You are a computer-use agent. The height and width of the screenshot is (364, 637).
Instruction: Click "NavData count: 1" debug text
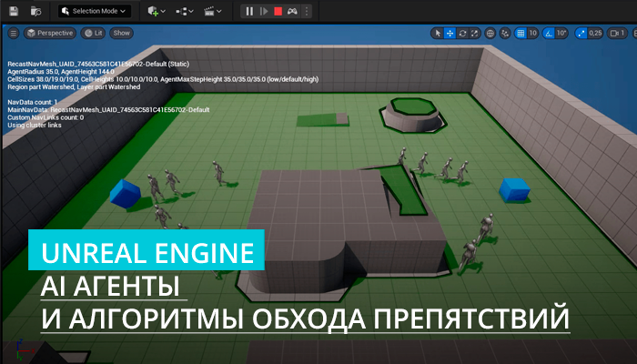[33, 102]
